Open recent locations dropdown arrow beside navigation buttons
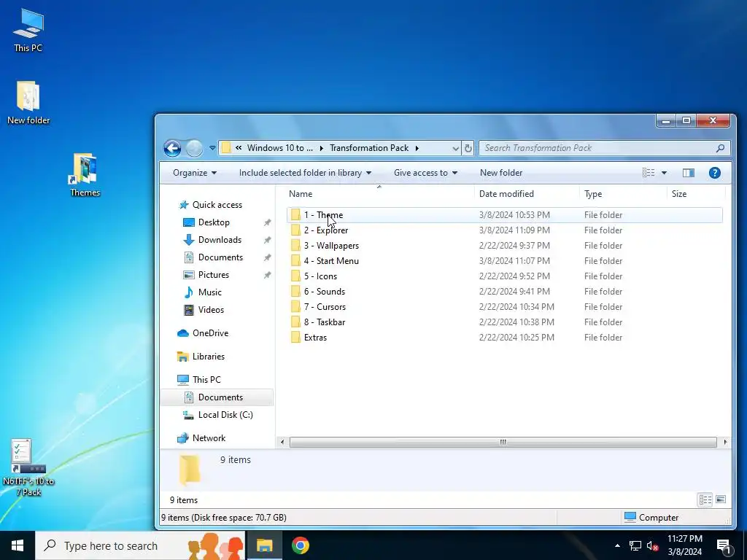Screen dimensions: 747x560 click(212, 148)
